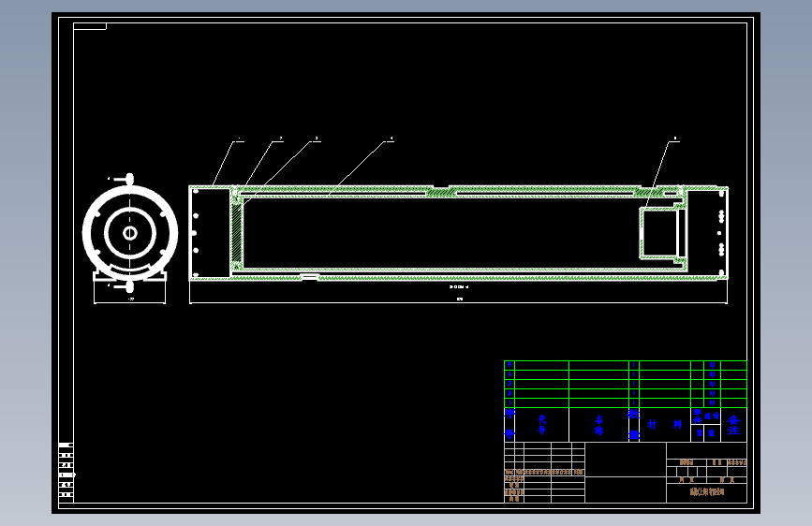Image resolution: width=812 pixels, height=526 pixels.
Task: Click the 名称 column header
Action: 599,425
